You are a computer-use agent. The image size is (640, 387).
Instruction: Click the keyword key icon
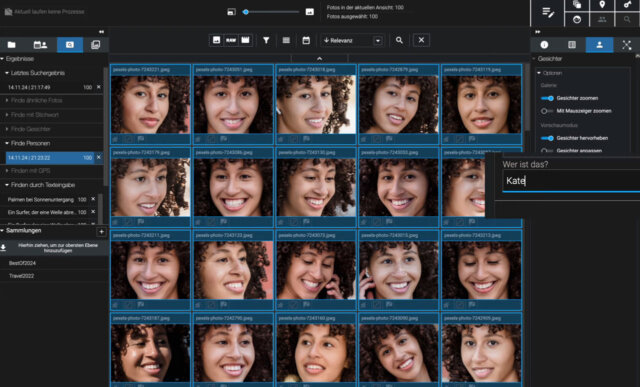coord(627,5)
